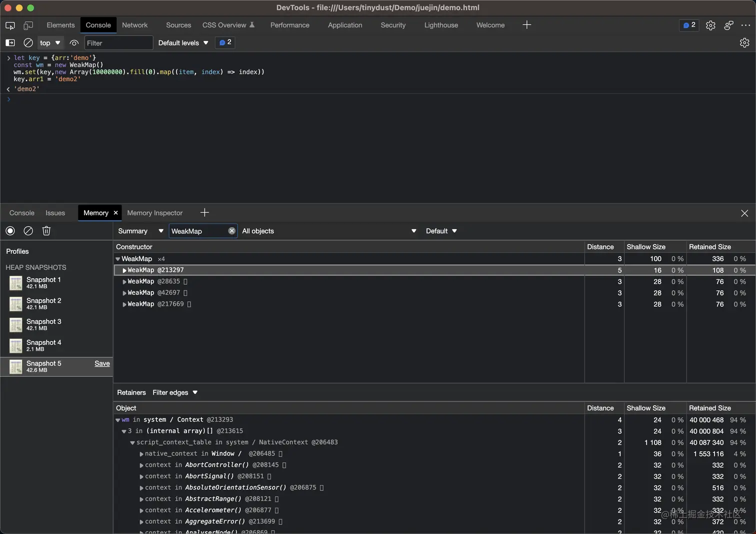Open the Performance tab
Screen dimensions: 756x534
(x=289, y=25)
